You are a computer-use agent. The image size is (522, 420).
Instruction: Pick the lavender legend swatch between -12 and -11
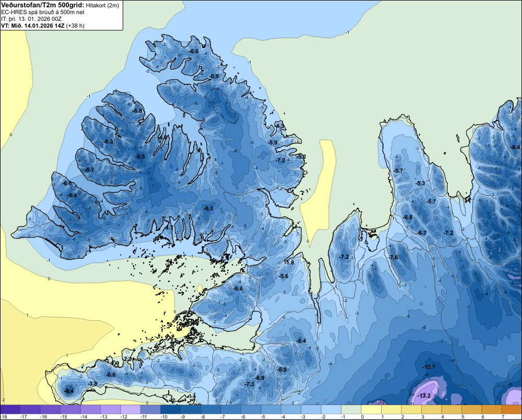(130, 410)
